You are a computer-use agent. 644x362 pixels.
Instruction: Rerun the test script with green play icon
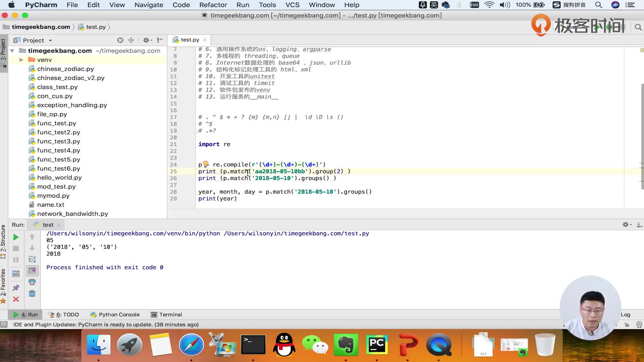16,237
